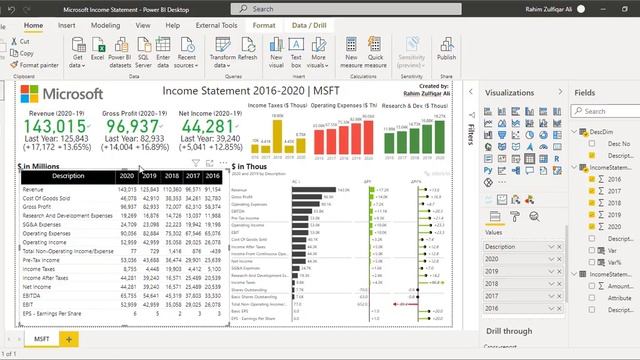
Task: Select the Q&A speech bubble visual
Action: click(530, 171)
